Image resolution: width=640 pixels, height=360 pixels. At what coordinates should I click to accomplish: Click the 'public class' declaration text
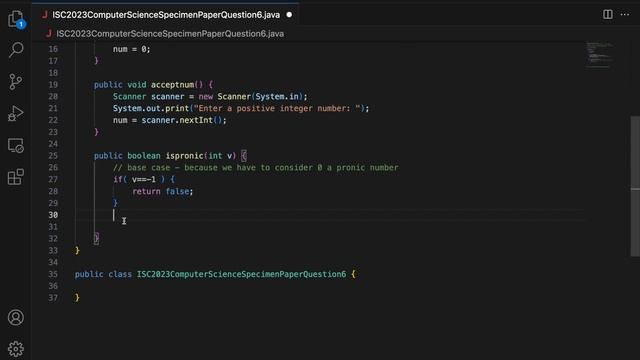103,274
